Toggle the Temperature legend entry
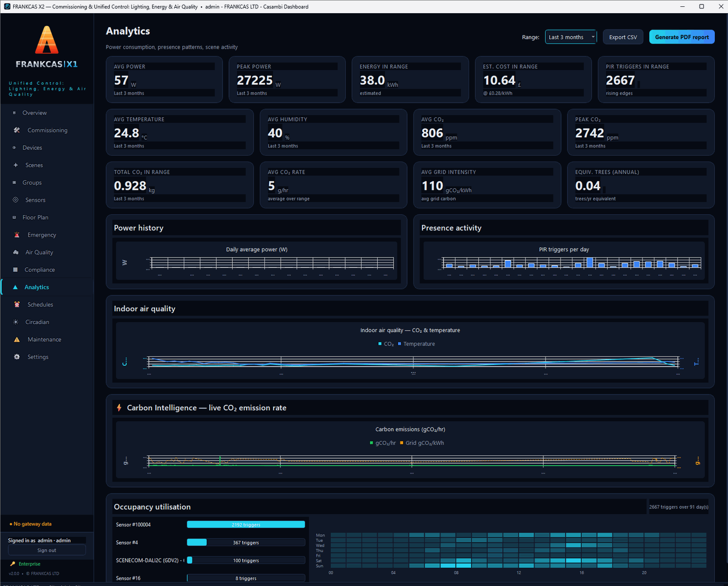This screenshot has width=728, height=586. point(416,344)
